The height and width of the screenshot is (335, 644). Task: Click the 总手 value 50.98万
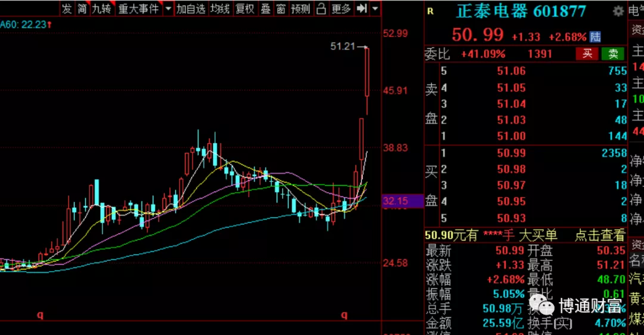click(503, 308)
